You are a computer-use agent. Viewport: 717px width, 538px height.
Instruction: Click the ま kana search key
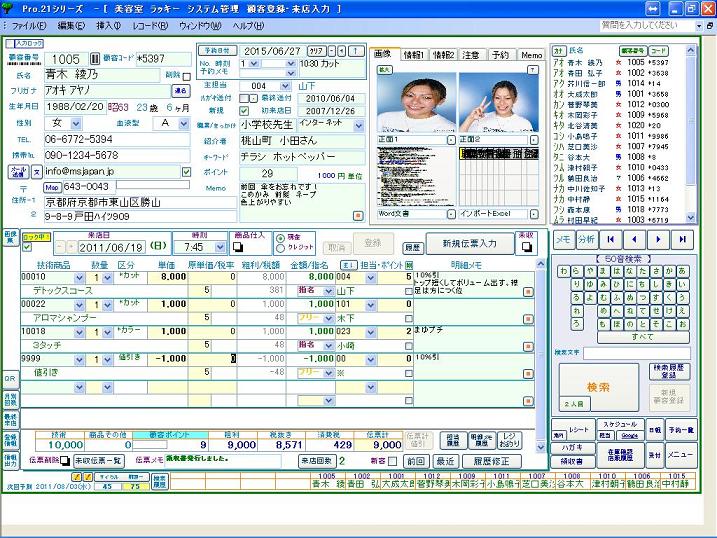(603, 271)
